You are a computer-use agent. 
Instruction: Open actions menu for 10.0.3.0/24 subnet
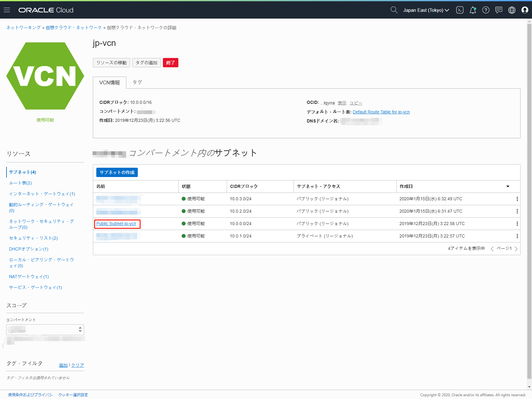click(517, 199)
